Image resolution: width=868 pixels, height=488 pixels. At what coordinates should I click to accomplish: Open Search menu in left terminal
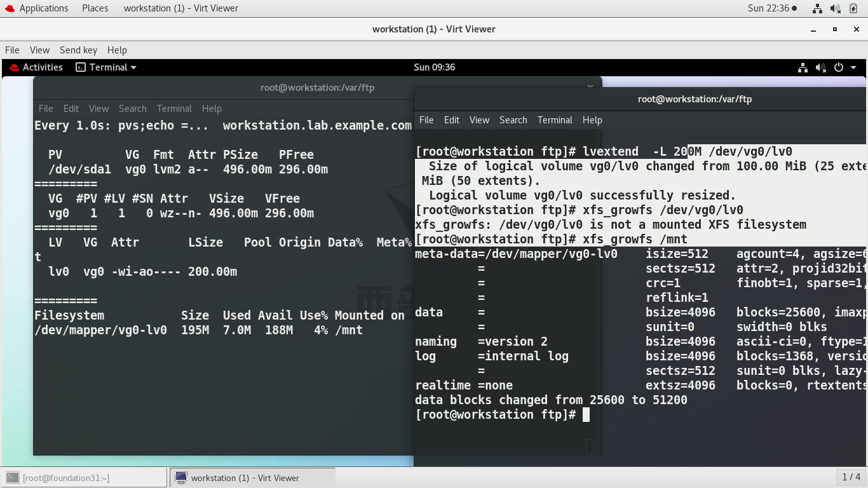(132, 109)
